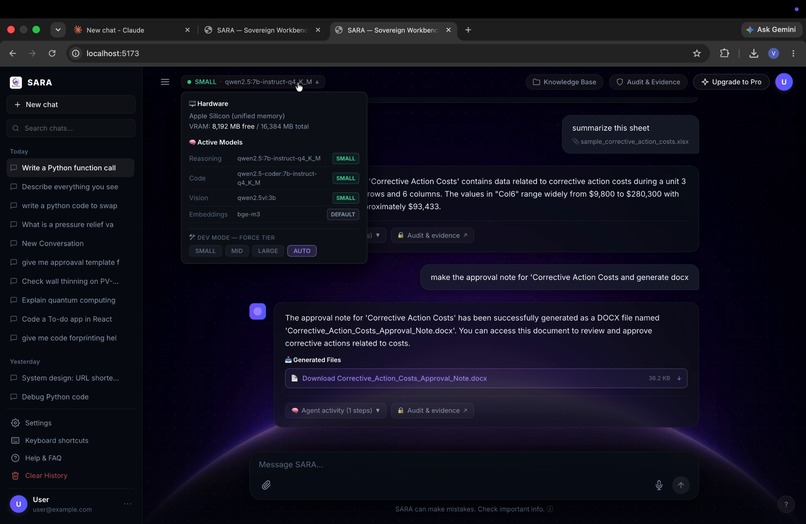Open Audit & evidence under the docx reply
Viewport: 806px width, 524px height.
432,410
